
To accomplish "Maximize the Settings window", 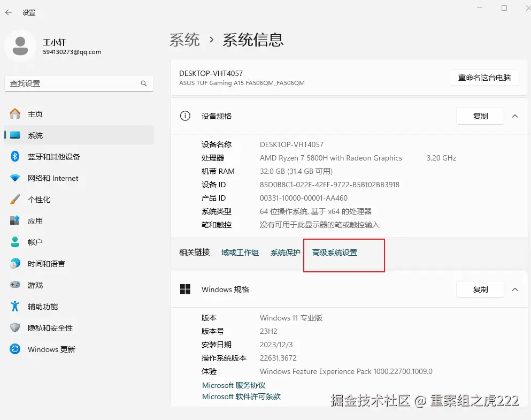I will pos(504,8).
